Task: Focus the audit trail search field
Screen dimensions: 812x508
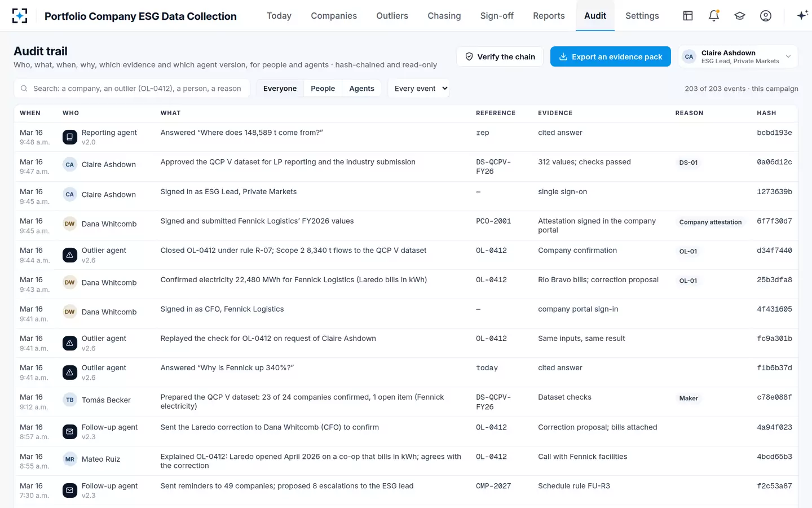Action: [x=132, y=89]
